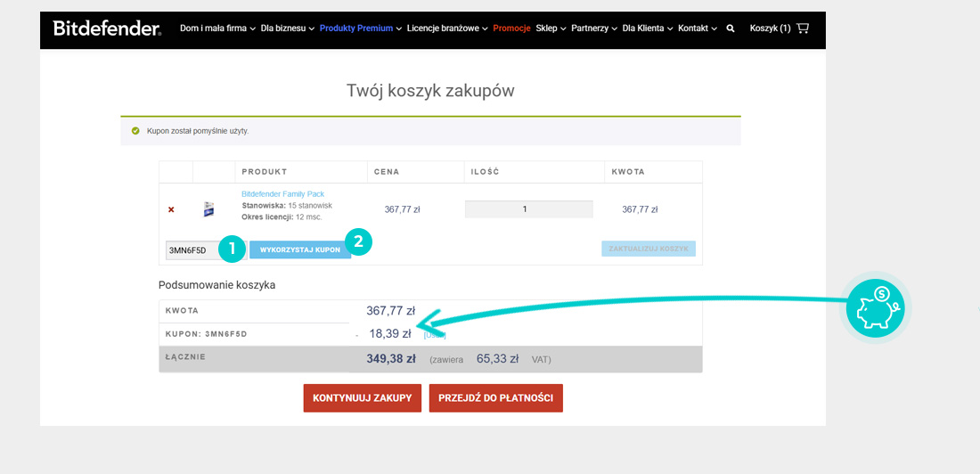The height and width of the screenshot is (474, 980).
Task: Click the green coupon success checkmark icon
Action: pos(135,131)
